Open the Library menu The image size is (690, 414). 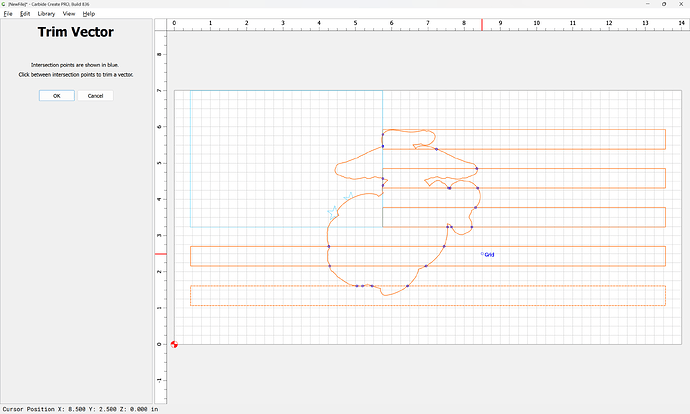(x=46, y=14)
